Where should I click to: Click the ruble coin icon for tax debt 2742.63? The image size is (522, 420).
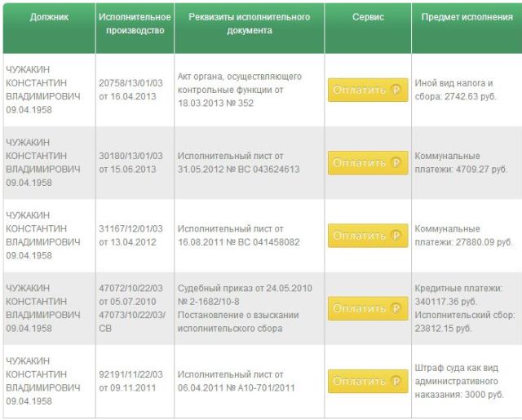click(397, 90)
